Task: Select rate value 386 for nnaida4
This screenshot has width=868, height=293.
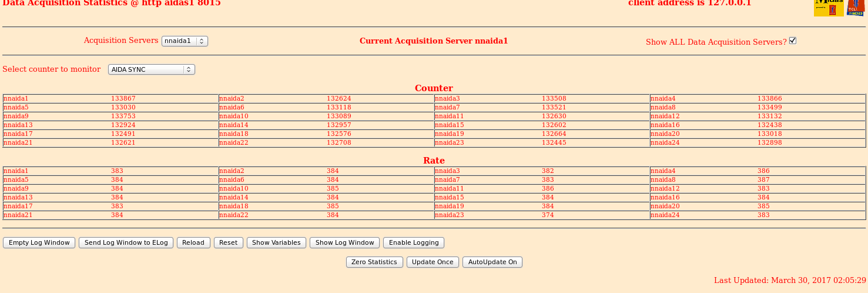Action: point(763,171)
